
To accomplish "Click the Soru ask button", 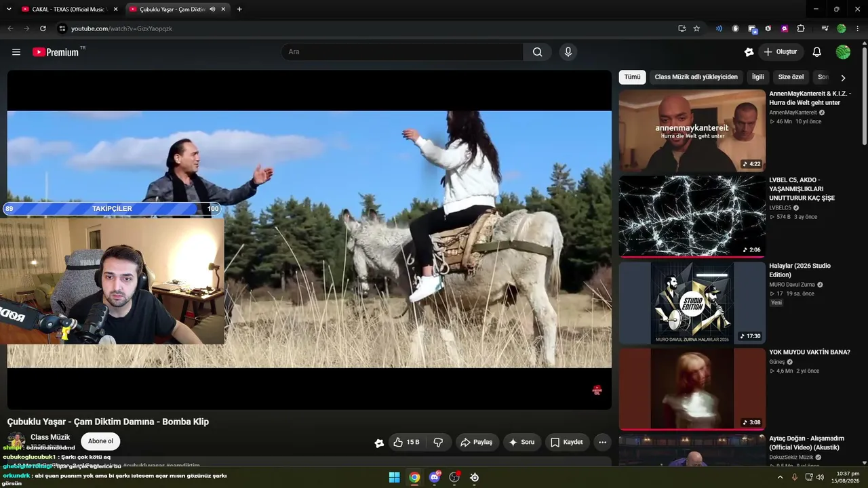I will click(x=521, y=443).
